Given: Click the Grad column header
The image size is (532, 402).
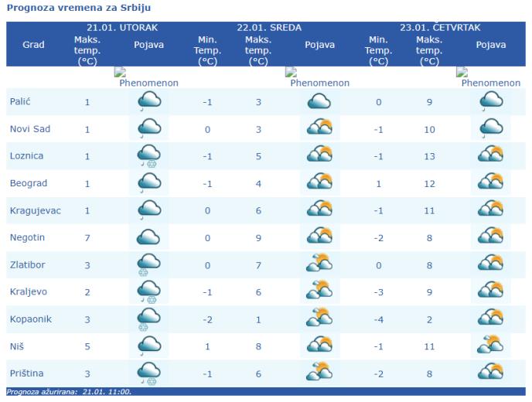Looking at the screenshot, I should coord(33,44).
